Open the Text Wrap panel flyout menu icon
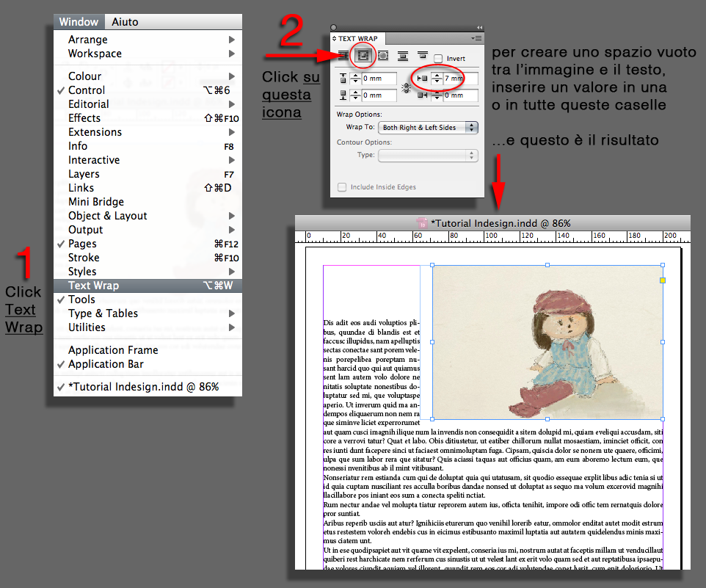Image resolution: width=706 pixels, height=588 pixels. click(475, 37)
